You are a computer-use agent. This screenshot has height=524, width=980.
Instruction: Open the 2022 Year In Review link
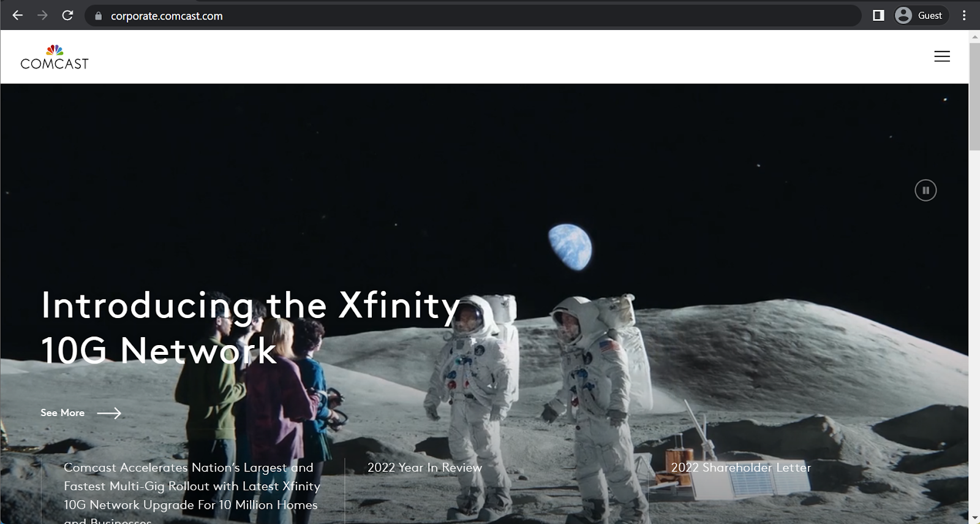point(424,468)
